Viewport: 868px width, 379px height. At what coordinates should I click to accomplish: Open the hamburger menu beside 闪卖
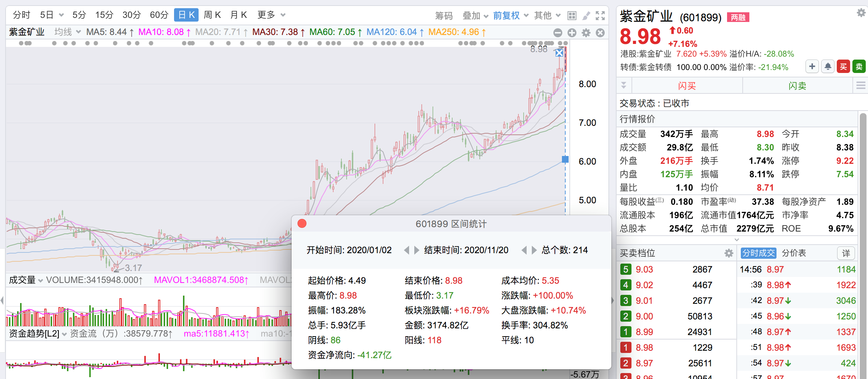(861, 86)
